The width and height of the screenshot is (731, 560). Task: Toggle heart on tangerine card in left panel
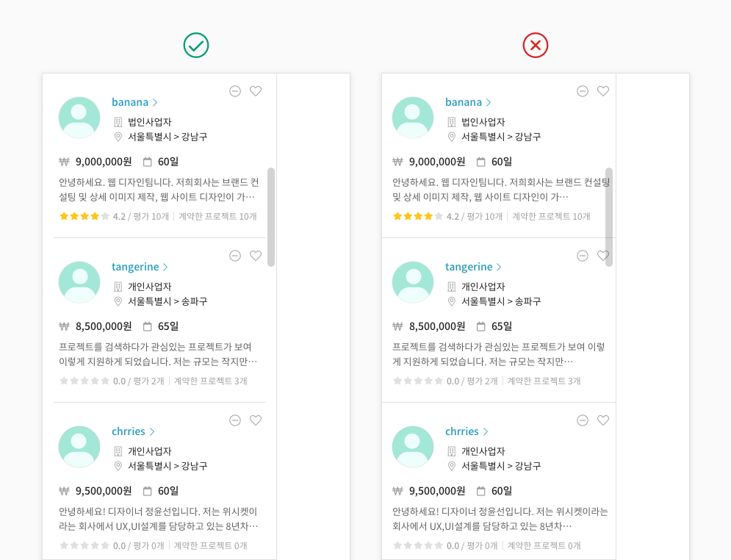coord(256,256)
